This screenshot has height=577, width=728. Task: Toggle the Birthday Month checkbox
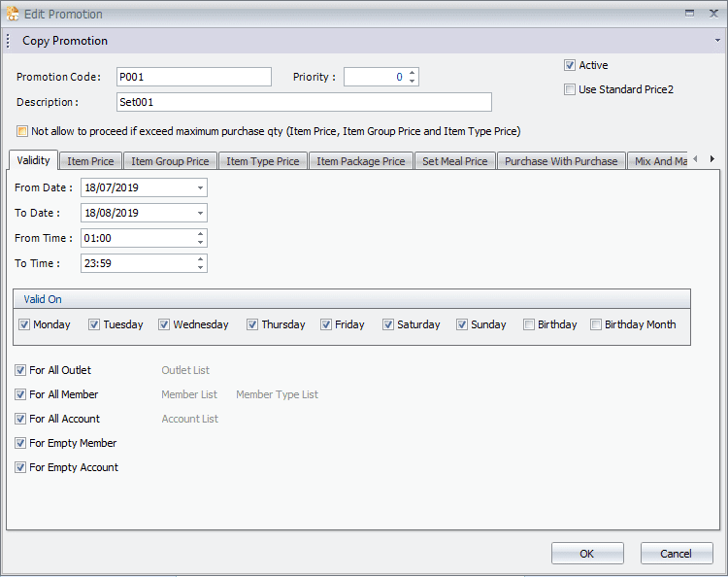click(596, 325)
